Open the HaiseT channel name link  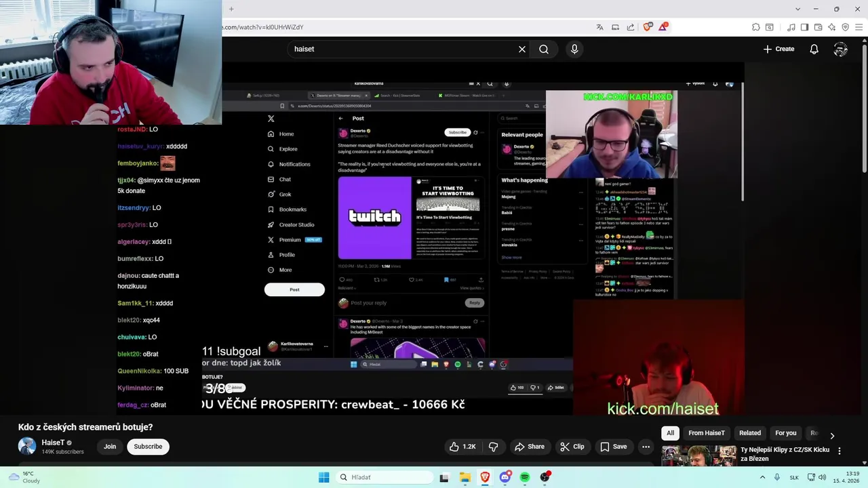click(x=53, y=443)
